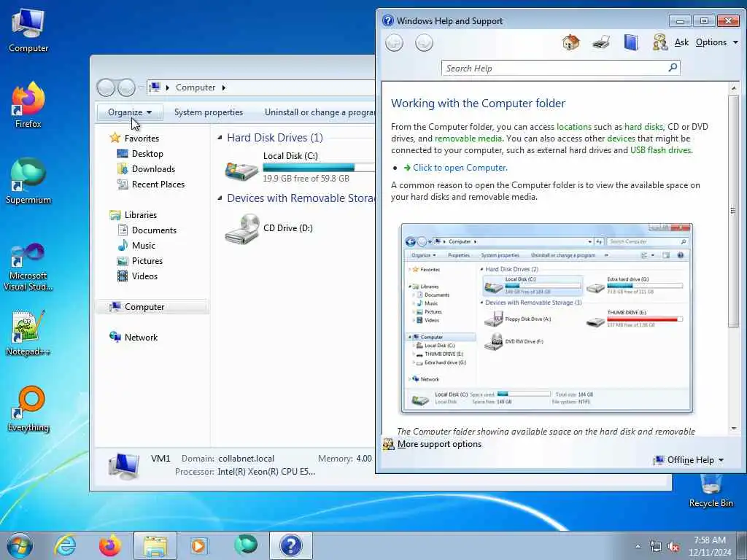Switch to Help and Support taskbar button
The image size is (747, 560).
click(x=291, y=545)
